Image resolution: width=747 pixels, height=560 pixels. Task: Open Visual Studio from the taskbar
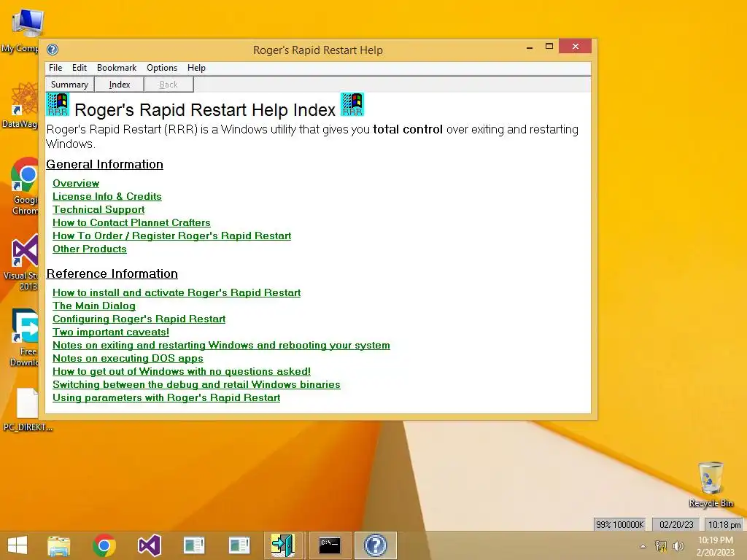[x=150, y=545]
